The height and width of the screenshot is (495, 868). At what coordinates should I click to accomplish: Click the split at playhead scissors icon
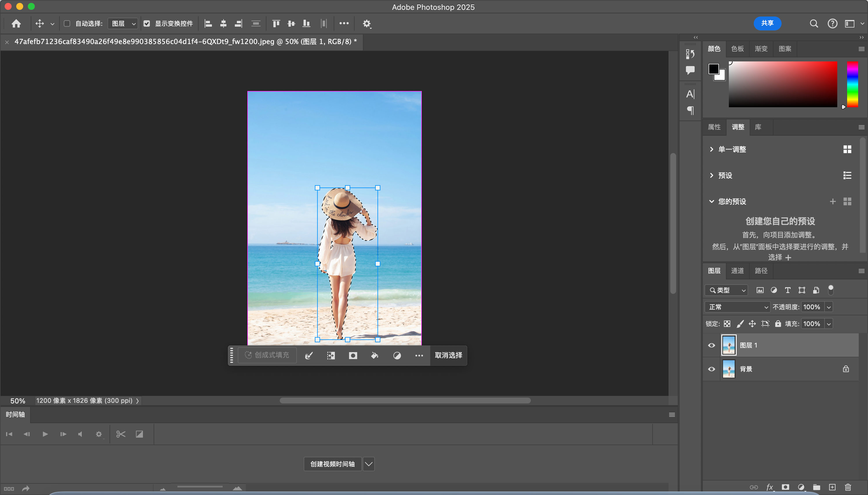(x=121, y=434)
